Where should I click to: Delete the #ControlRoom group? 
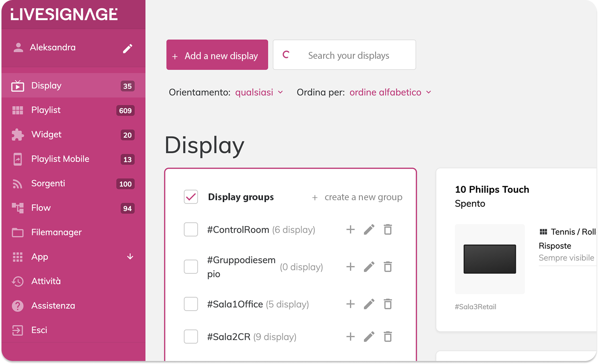click(388, 229)
